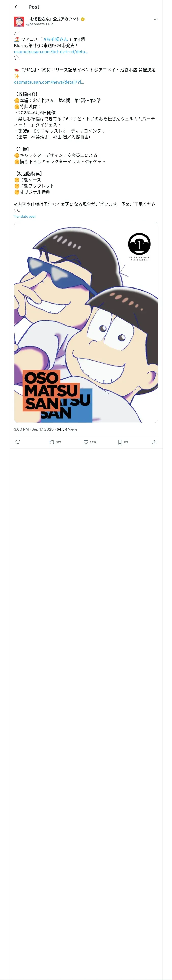Click the 64.5K Views count
The height and width of the screenshot is (980, 172).
(67, 429)
